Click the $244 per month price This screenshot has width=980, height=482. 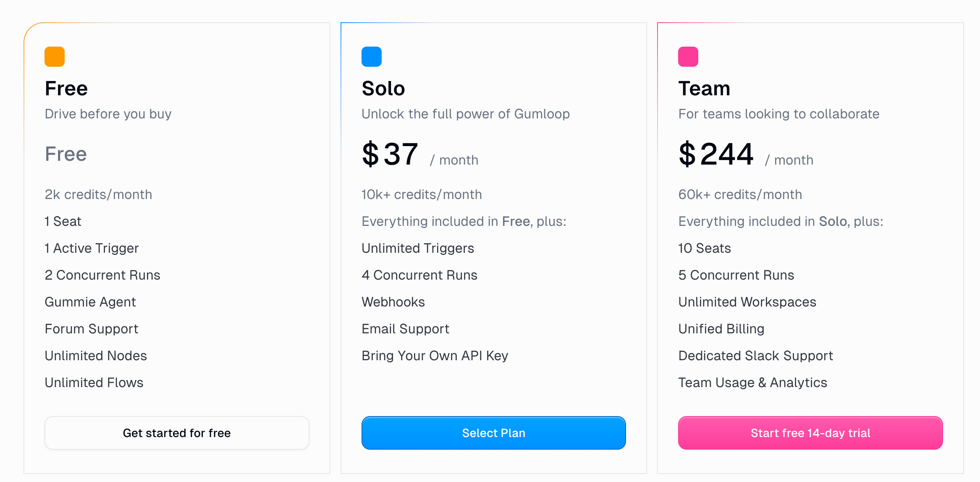tap(746, 154)
